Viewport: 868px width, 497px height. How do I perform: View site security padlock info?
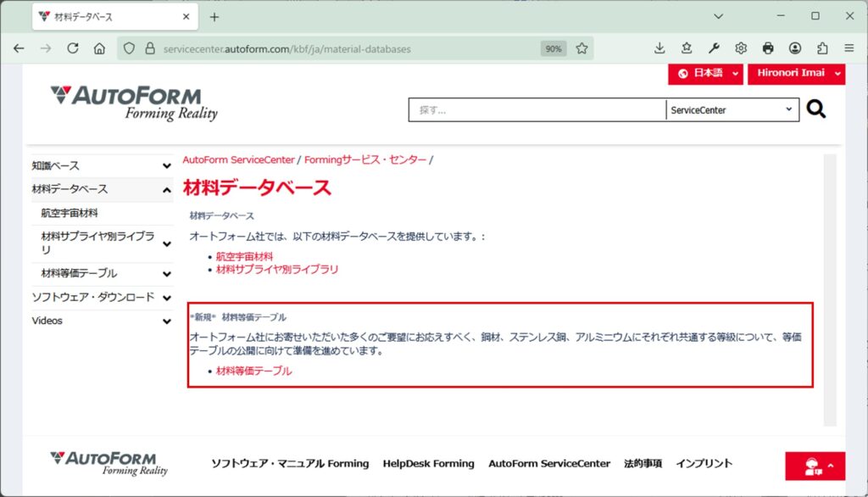click(x=150, y=48)
